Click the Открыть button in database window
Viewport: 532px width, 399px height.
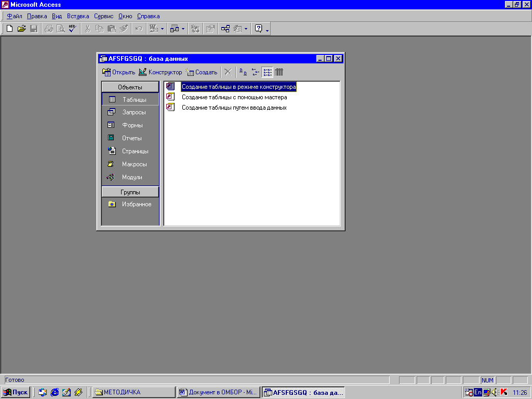tap(119, 72)
